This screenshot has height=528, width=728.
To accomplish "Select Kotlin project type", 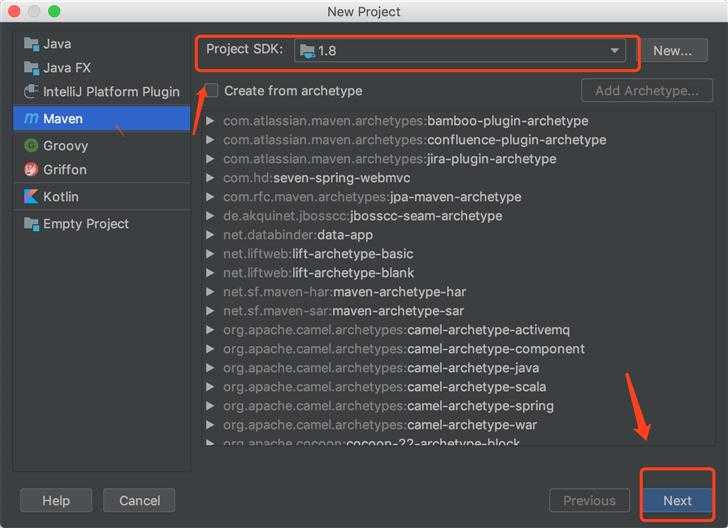I will 102,196.
